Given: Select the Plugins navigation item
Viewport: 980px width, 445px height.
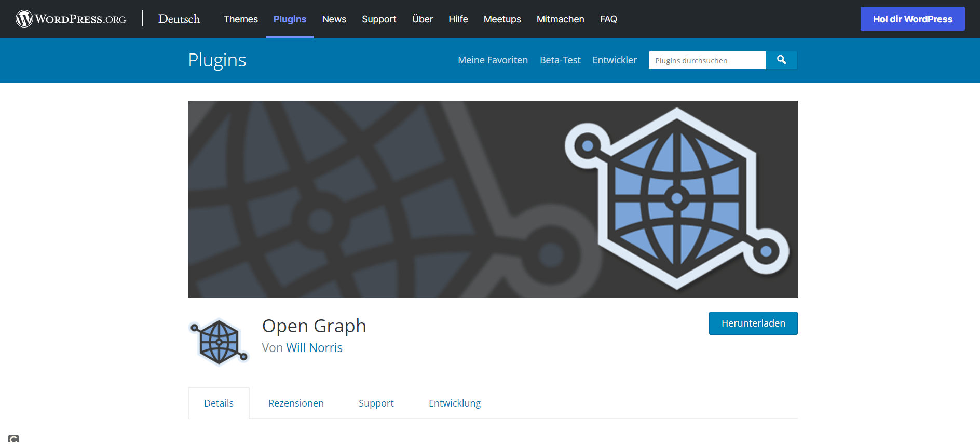Looking at the screenshot, I should pyautogui.click(x=290, y=19).
